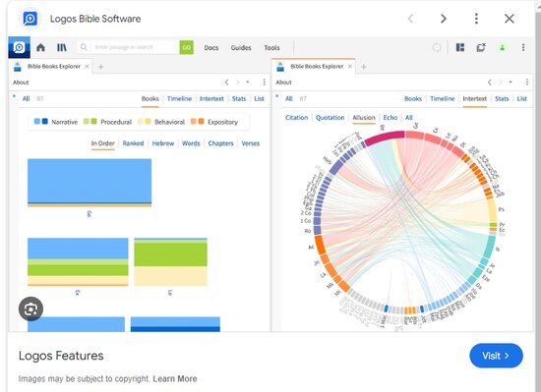
Task: Close right Bible Books Explorer tab
Action: coord(350,66)
